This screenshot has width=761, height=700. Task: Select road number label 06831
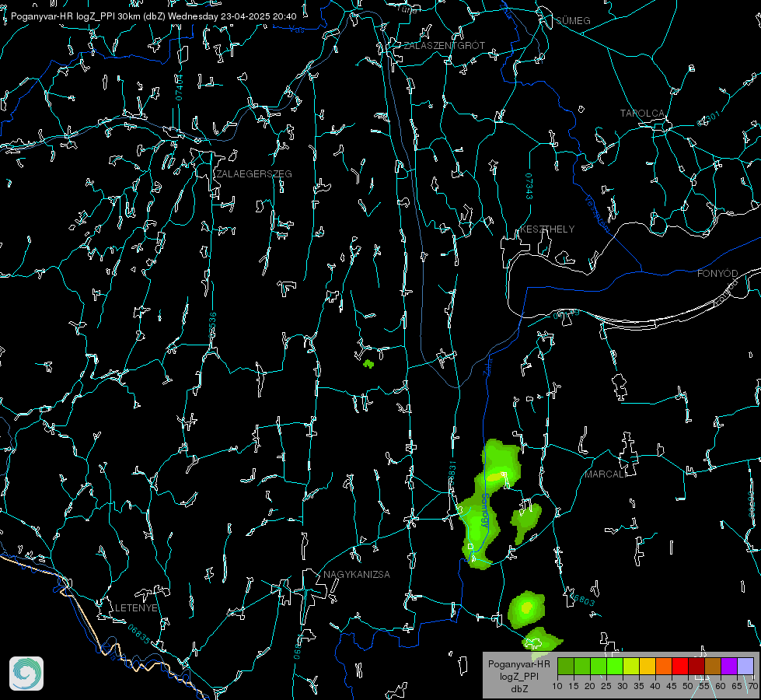tap(452, 472)
